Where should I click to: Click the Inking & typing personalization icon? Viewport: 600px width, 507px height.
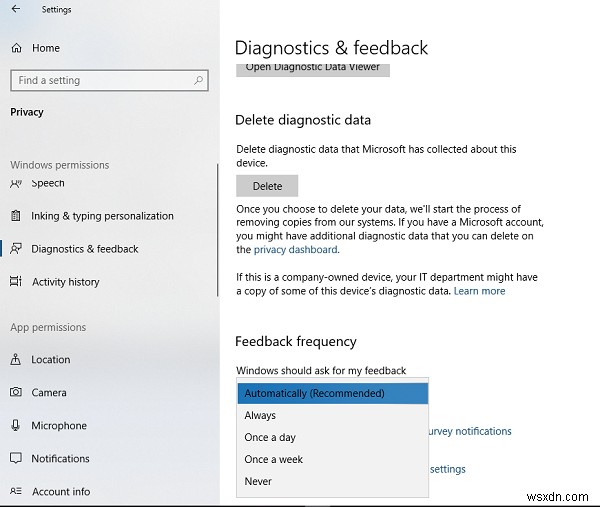pos(16,216)
